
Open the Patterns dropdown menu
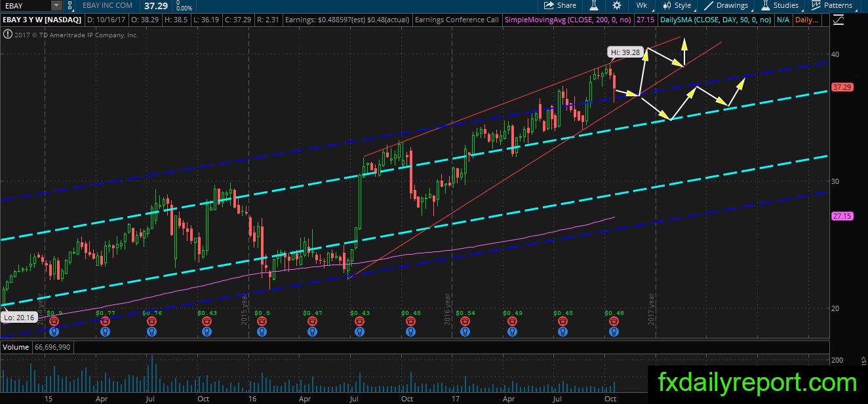pos(834,5)
